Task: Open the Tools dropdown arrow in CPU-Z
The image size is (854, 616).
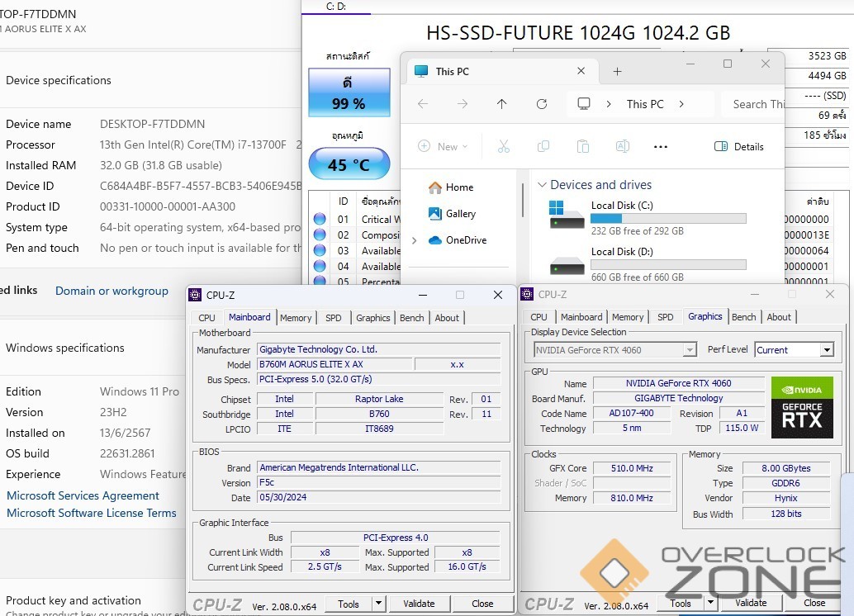Action: click(378, 604)
